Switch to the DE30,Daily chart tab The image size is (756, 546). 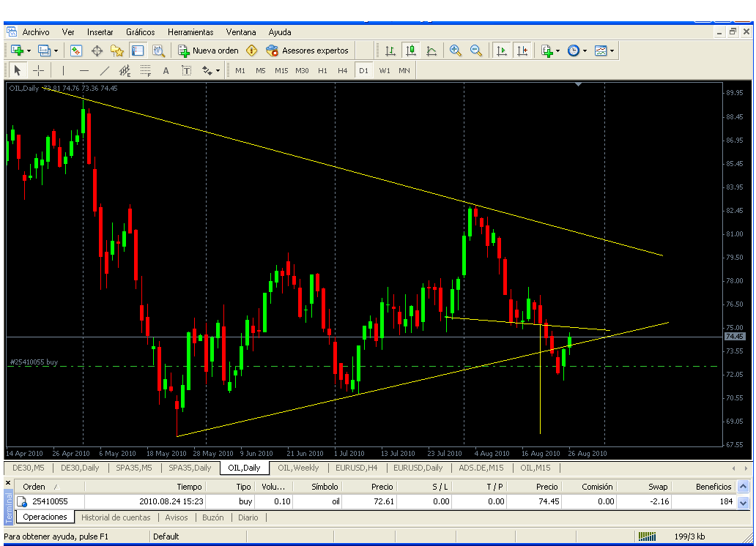point(80,468)
